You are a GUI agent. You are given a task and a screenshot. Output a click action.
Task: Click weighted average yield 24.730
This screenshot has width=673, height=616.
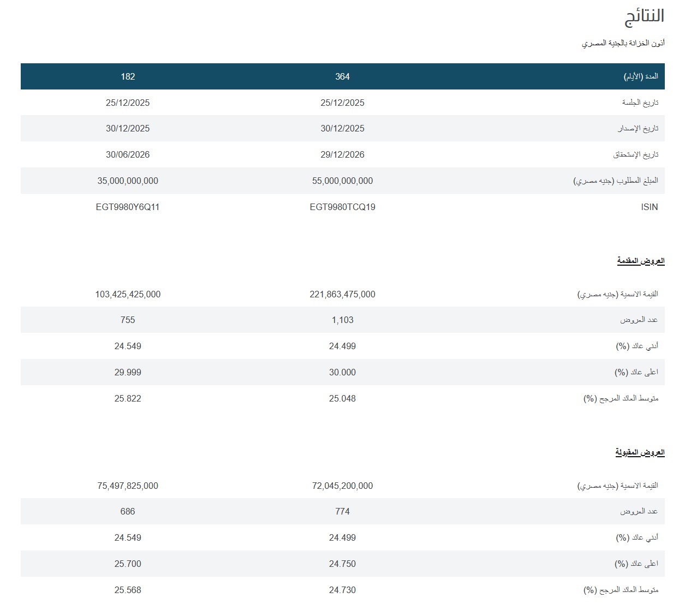pyautogui.click(x=342, y=590)
